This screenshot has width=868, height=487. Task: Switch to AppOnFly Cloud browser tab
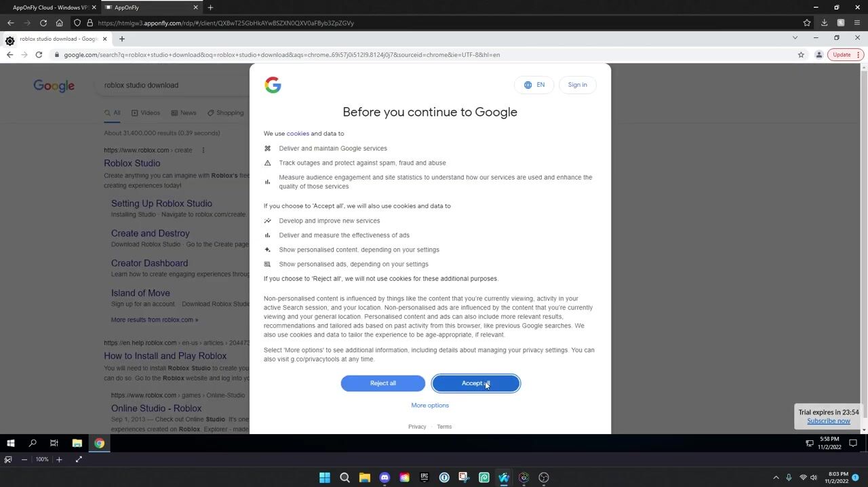point(50,7)
